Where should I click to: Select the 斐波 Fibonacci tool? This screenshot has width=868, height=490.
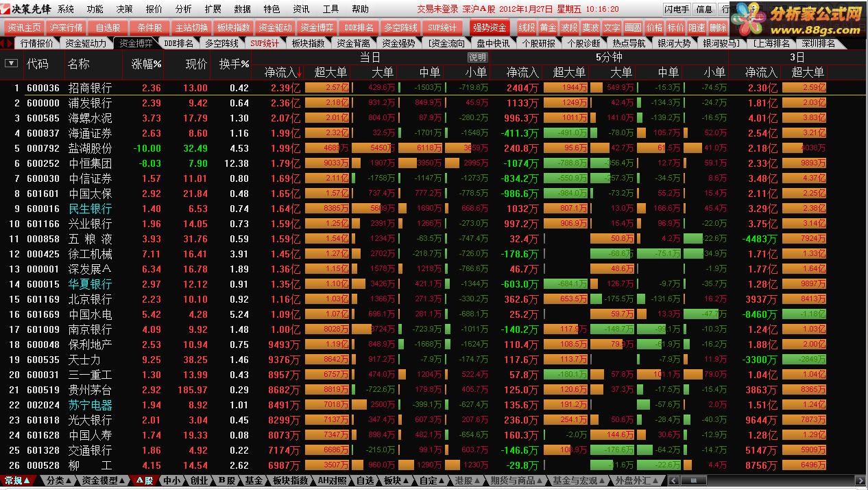(x=590, y=27)
